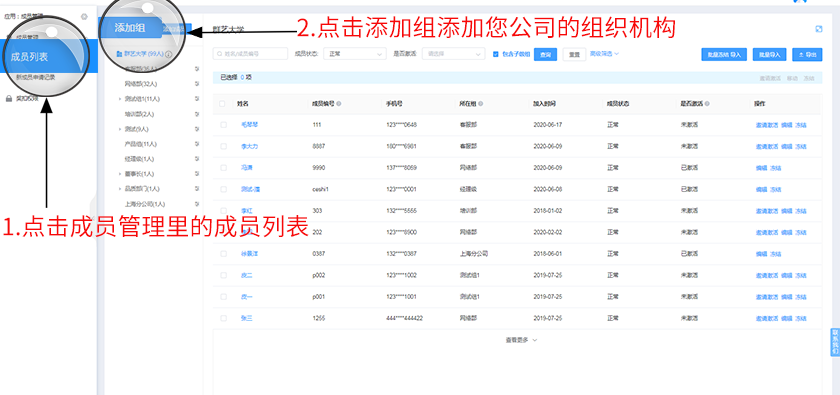Check the box for member ceshi1
This screenshot has height=395, width=840.
point(223,189)
